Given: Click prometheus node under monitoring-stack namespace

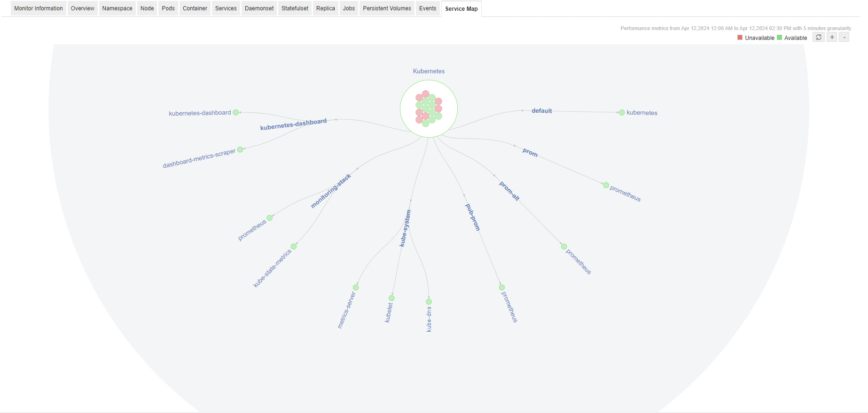Looking at the screenshot, I should pos(270,218).
